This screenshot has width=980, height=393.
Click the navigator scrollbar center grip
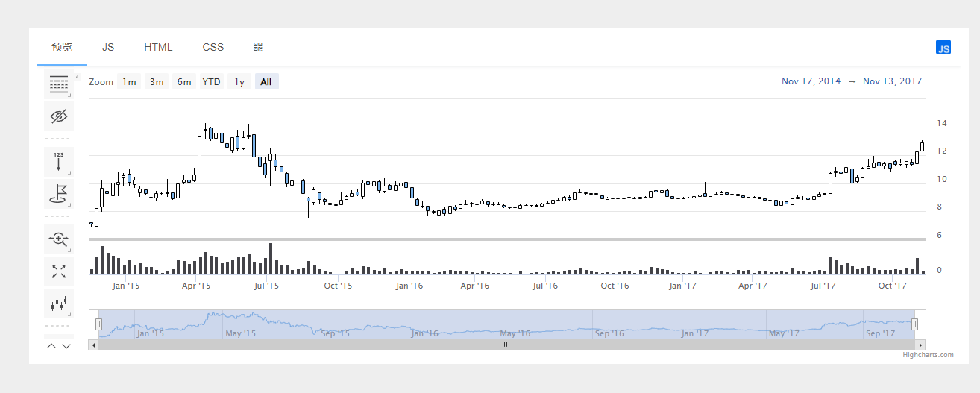point(506,345)
